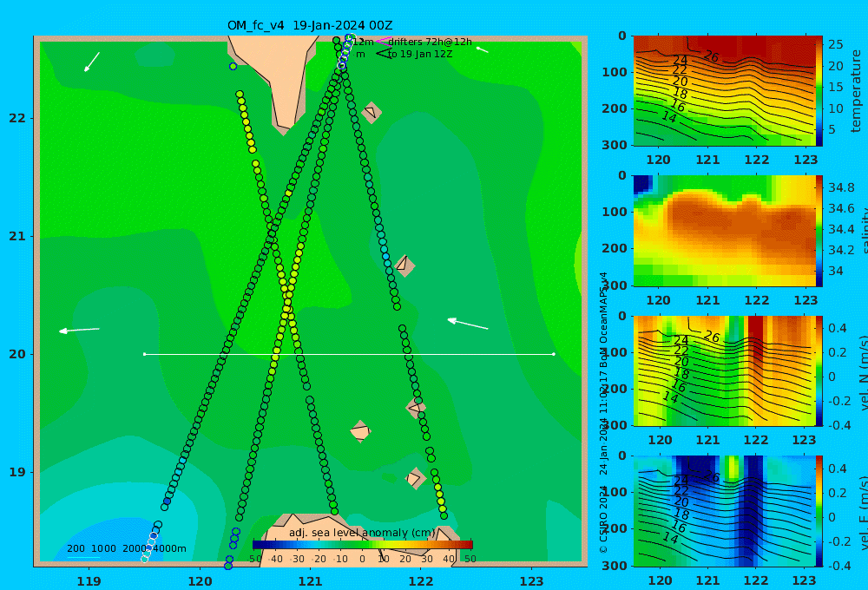The width and height of the screenshot is (868, 590).
Task: Click the magenta drifter arrow legend symbol
Action: [x=382, y=42]
